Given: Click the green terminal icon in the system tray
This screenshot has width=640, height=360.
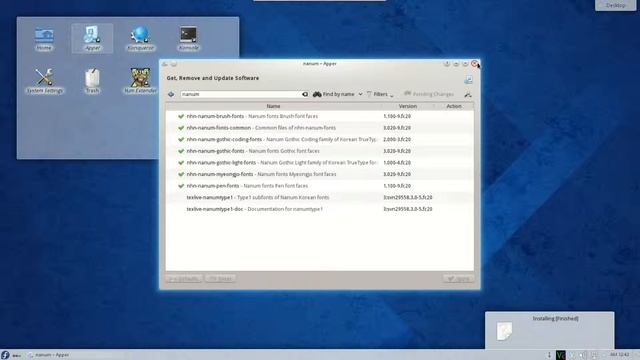Looking at the screenshot, I should point(561,355).
